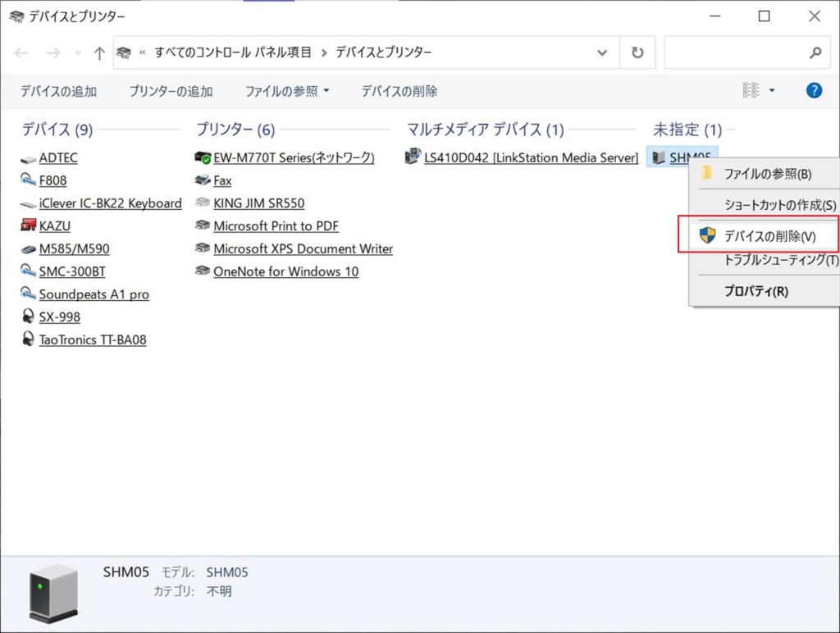Screen dimensions: 840x633
Task: Click the SX-998 headset icon
Action: click(x=28, y=316)
